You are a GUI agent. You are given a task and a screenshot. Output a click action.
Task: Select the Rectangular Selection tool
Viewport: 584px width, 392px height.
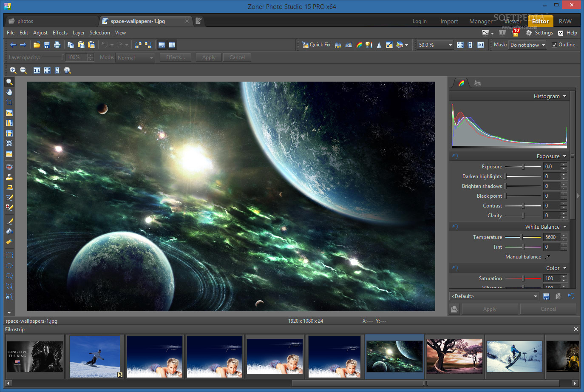coord(9,256)
